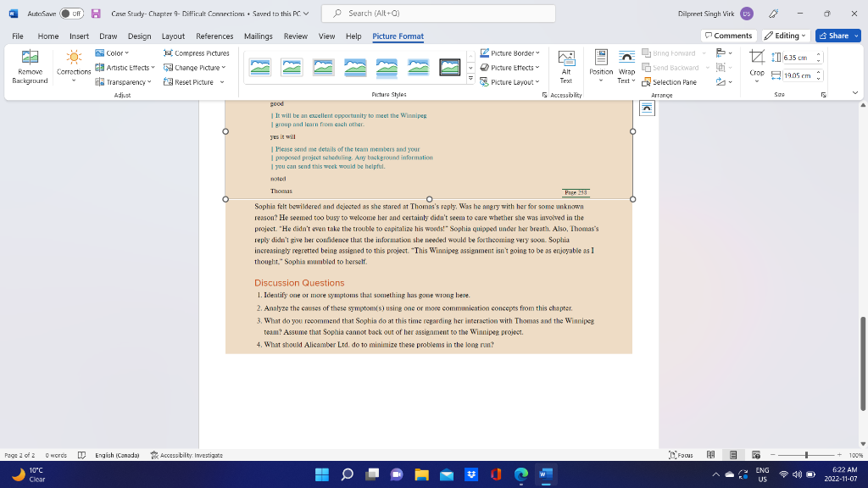
Task: Open Picture Effects dropdown
Action: 509,68
